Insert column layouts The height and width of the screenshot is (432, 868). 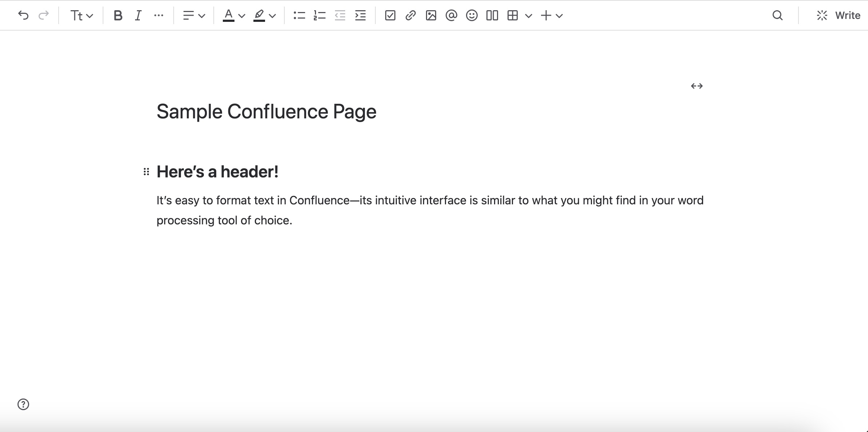point(492,15)
